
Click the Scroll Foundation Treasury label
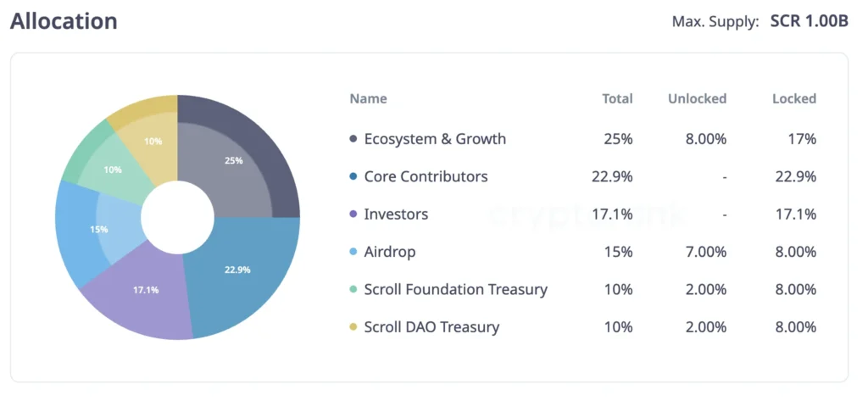pos(455,290)
